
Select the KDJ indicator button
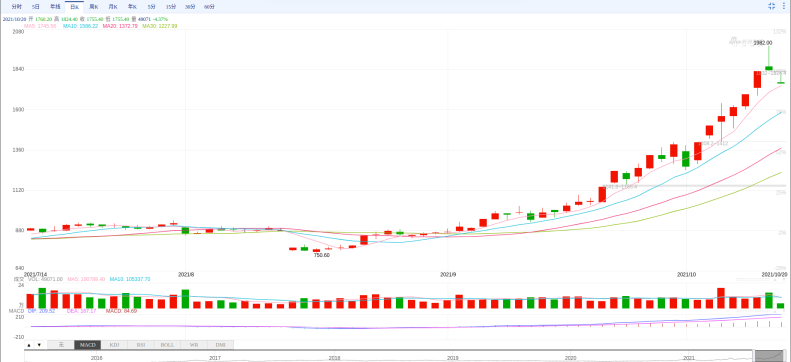pyautogui.click(x=114, y=345)
